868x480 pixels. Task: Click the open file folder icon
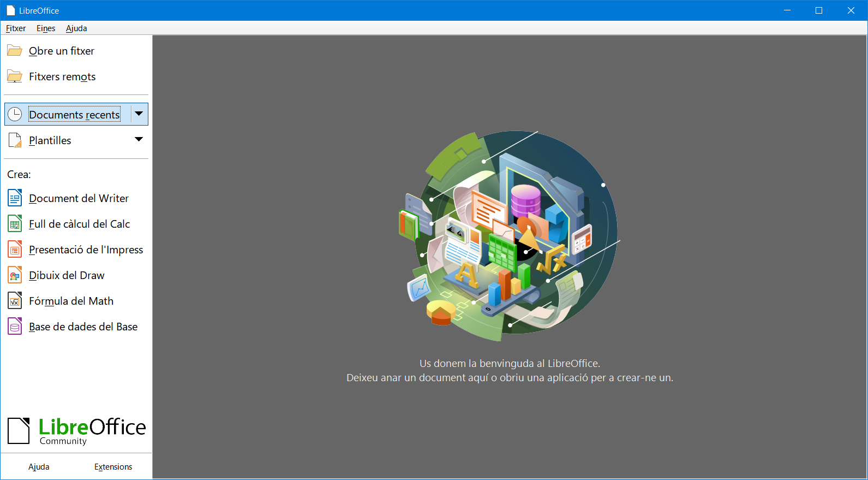pyautogui.click(x=15, y=51)
